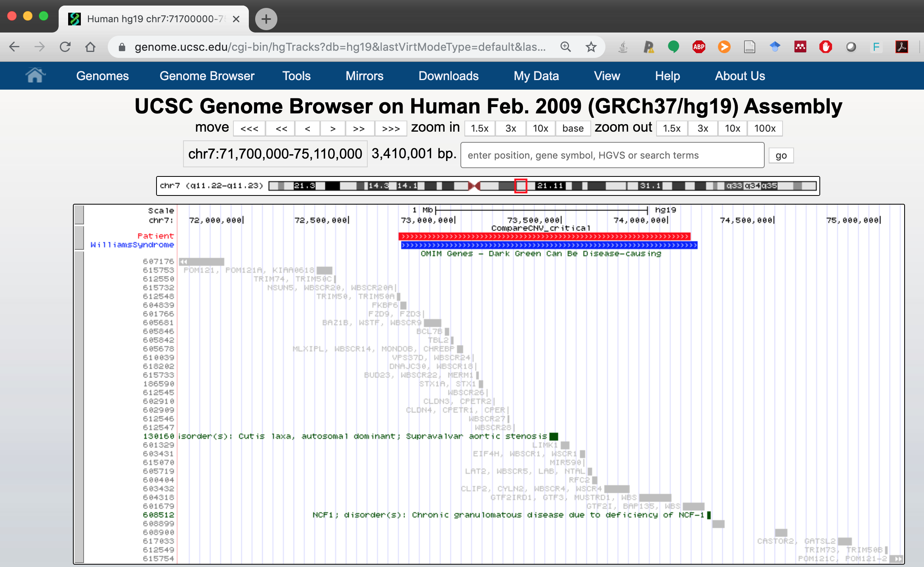Open the My Data menu
This screenshot has height=567, width=924.
tap(536, 76)
